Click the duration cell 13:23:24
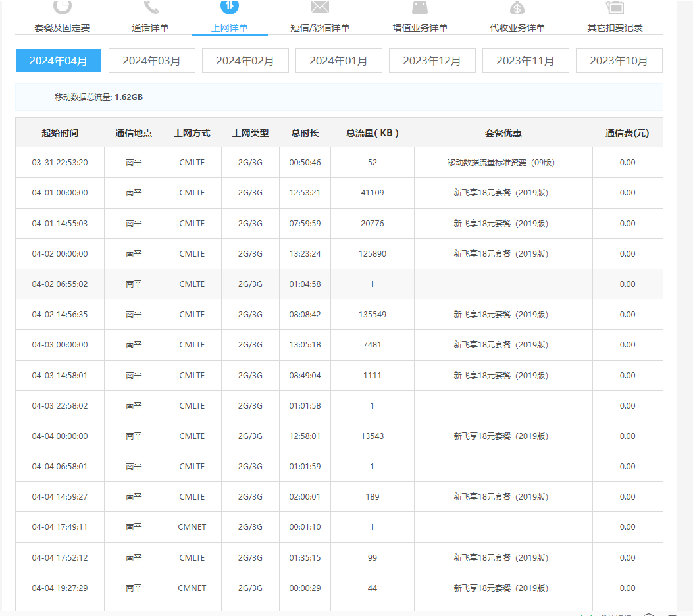693x616 pixels. (305, 253)
